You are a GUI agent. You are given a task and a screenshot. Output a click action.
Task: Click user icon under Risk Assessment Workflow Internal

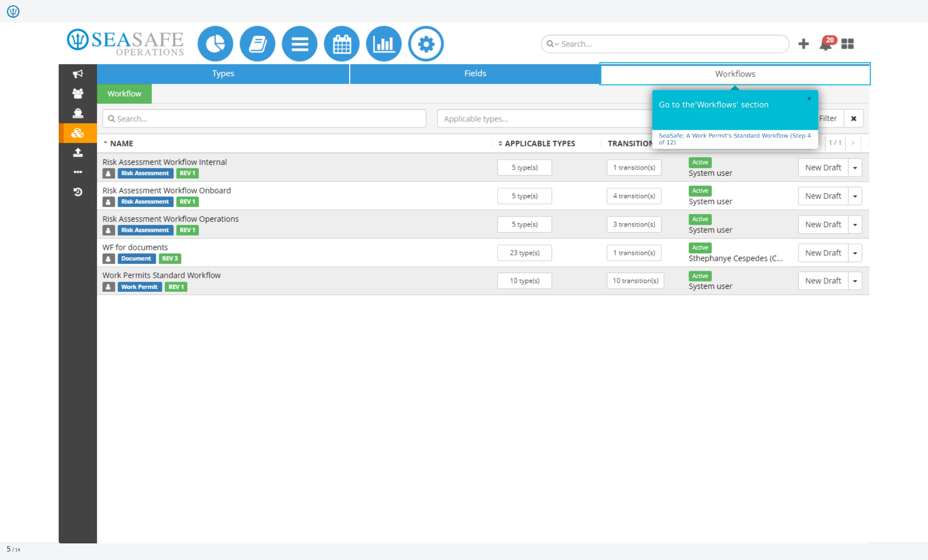[x=108, y=173]
